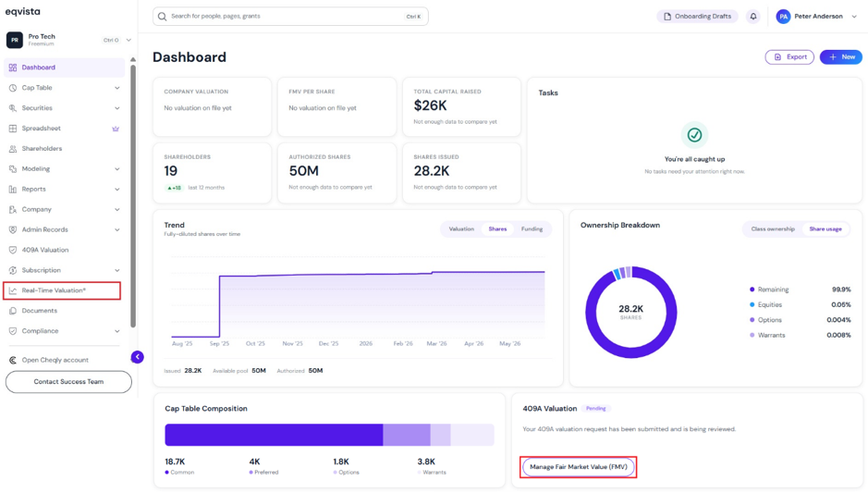
Task: Expand the Cap Table menu
Action: pyautogui.click(x=116, y=88)
